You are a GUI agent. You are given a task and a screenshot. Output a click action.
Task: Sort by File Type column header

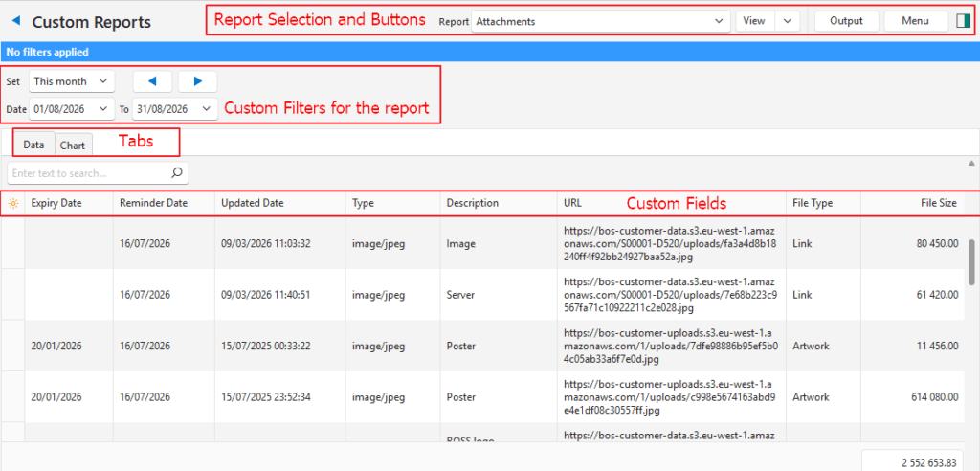(824, 203)
